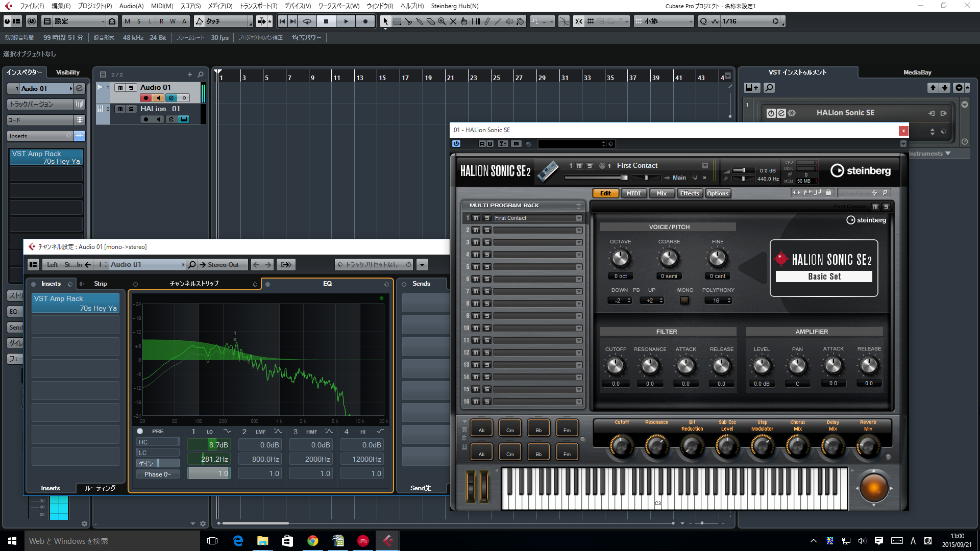Adjust the filter CUTOFF knob
Viewport: 980px width, 551px height.
(615, 365)
